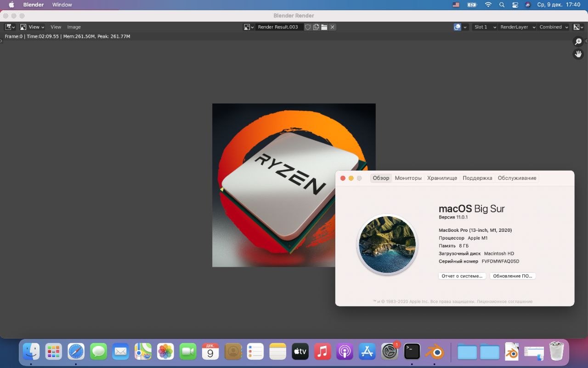Open Terminal from the Dock
The width and height of the screenshot is (588, 368).
412,352
